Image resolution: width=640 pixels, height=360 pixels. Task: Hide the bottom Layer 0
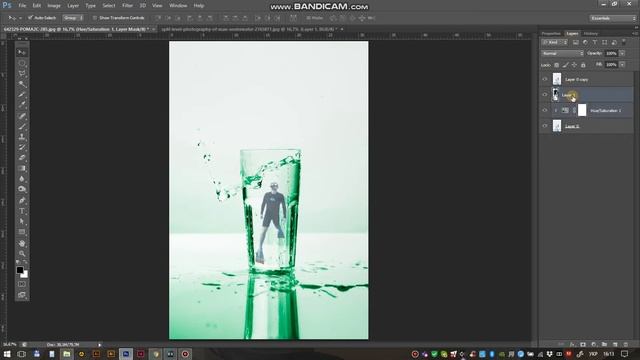click(x=544, y=126)
